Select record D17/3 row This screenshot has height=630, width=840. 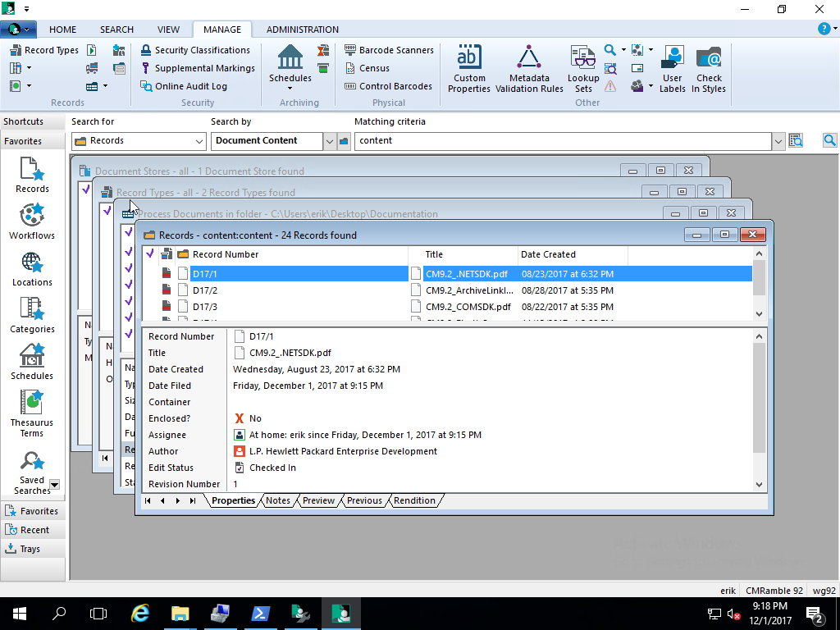[x=447, y=307]
